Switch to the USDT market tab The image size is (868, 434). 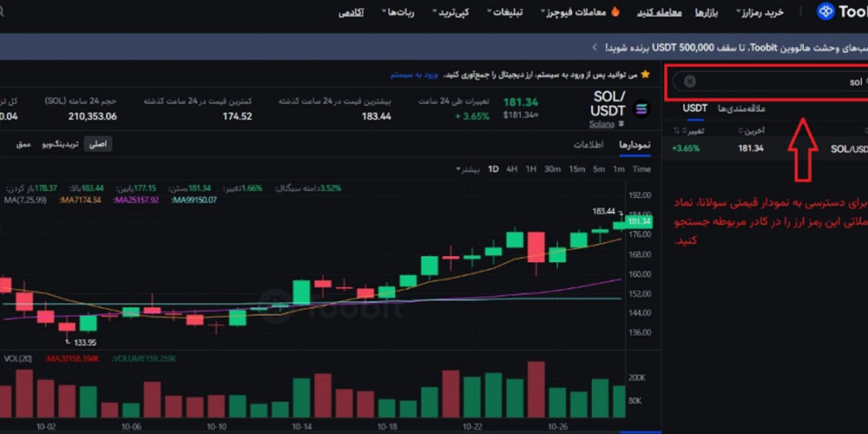(x=694, y=108)
